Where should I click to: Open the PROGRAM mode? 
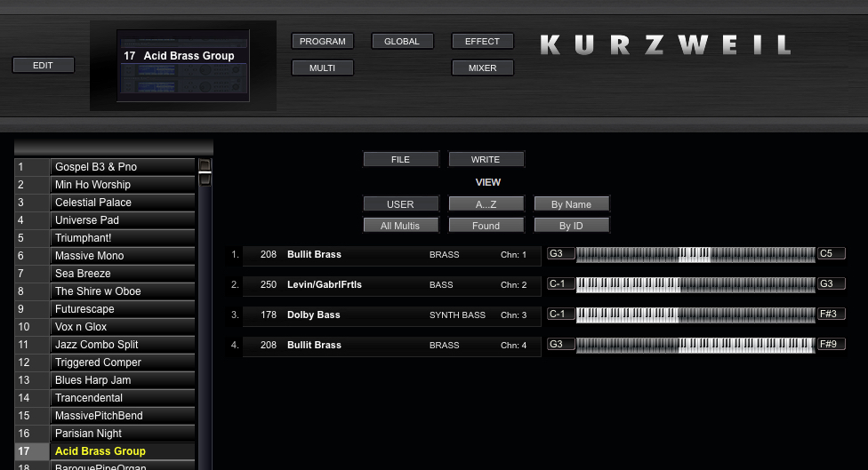point(322,42)
